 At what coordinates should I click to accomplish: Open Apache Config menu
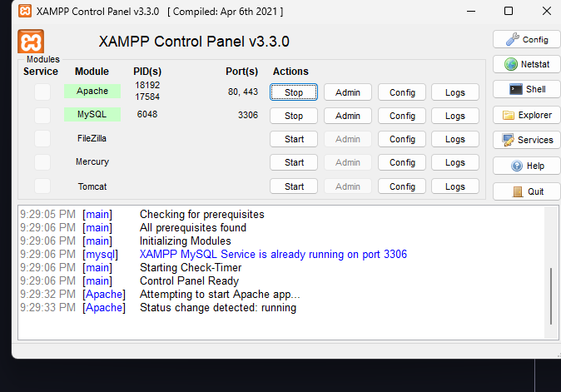pyautogui.click(x=402, y=92)
